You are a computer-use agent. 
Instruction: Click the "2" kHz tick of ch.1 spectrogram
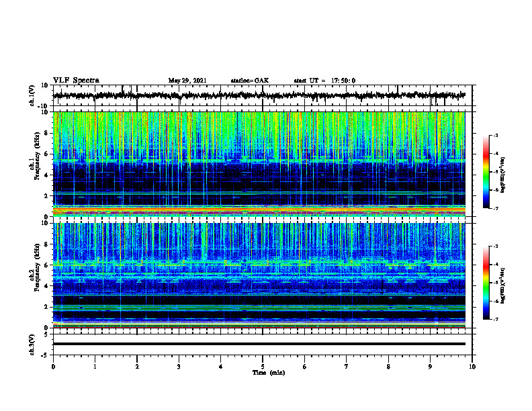(46, 195)
